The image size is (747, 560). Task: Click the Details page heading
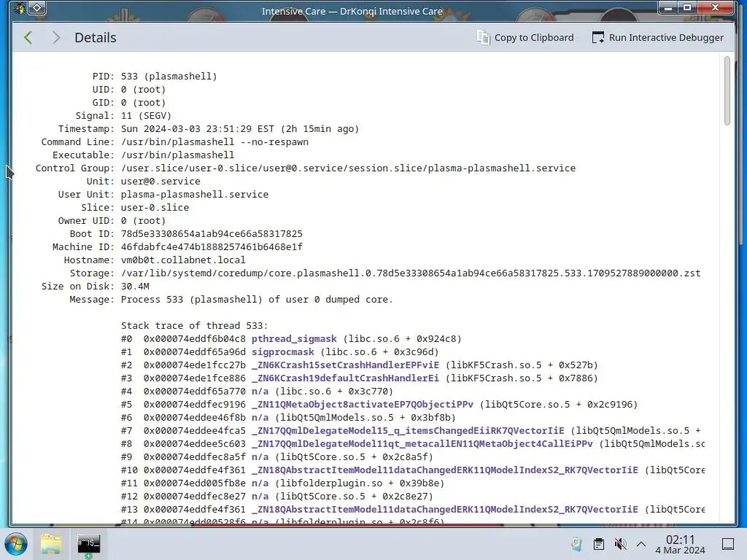96,38
